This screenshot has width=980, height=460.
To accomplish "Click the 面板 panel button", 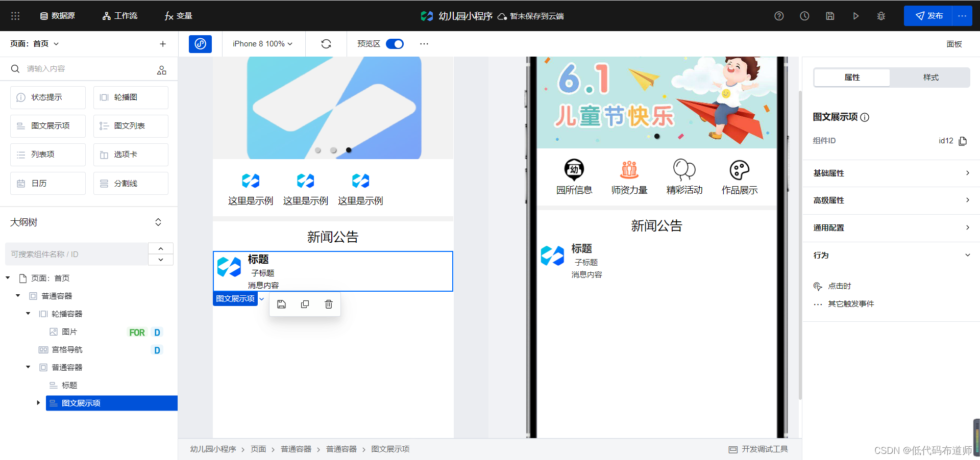I will [x=954, y=44].
